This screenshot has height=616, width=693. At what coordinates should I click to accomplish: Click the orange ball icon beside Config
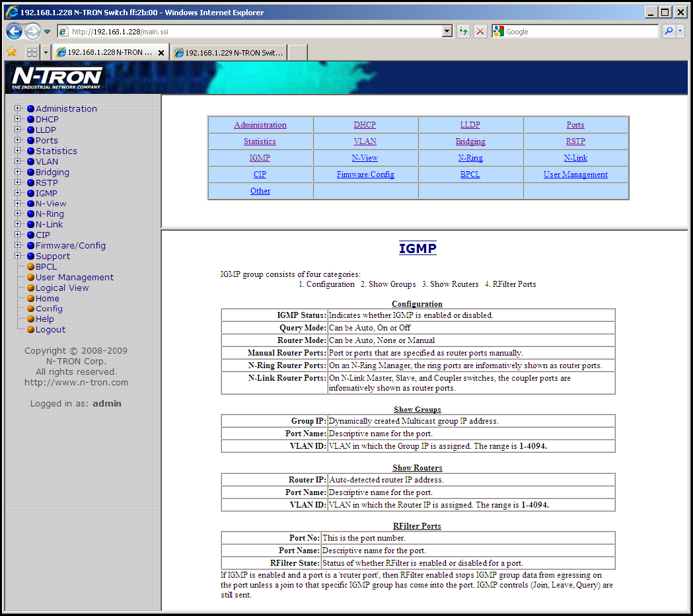tap(30, 309)
